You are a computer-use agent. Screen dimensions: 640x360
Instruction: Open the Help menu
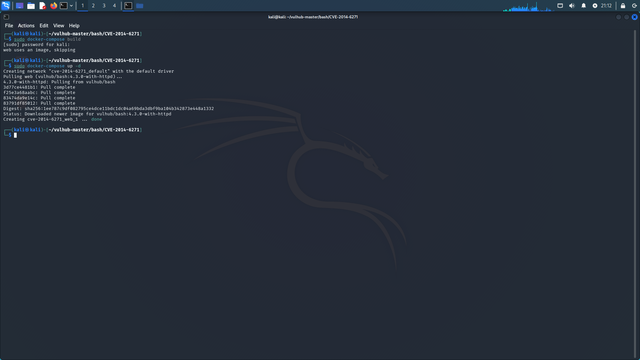[x=74, y=25]
